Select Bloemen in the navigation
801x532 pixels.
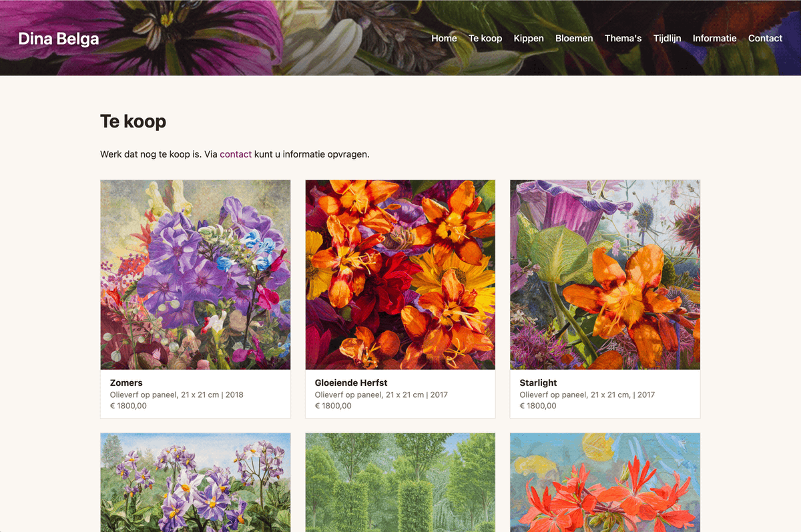pos(574,38)
